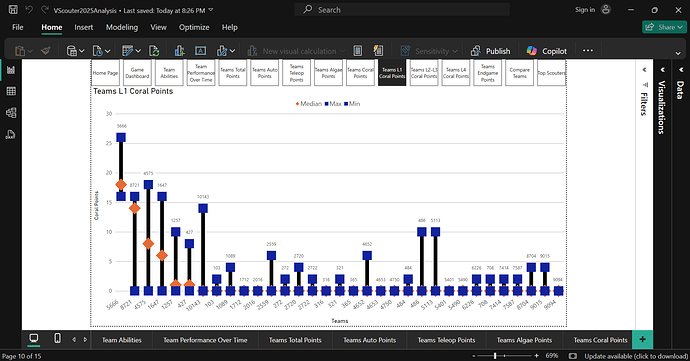Click the zoom slider handle

pyautogui.click(x=495, y=356)
